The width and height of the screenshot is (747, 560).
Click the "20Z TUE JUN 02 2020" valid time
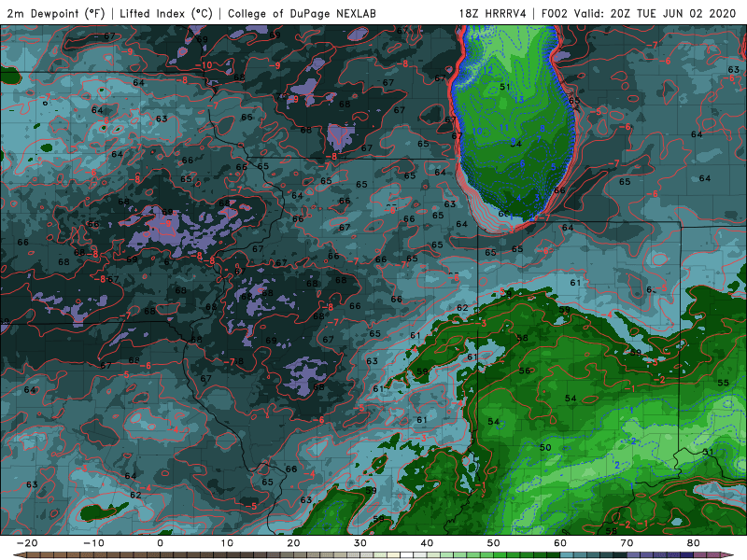click(x=673, y=13)
